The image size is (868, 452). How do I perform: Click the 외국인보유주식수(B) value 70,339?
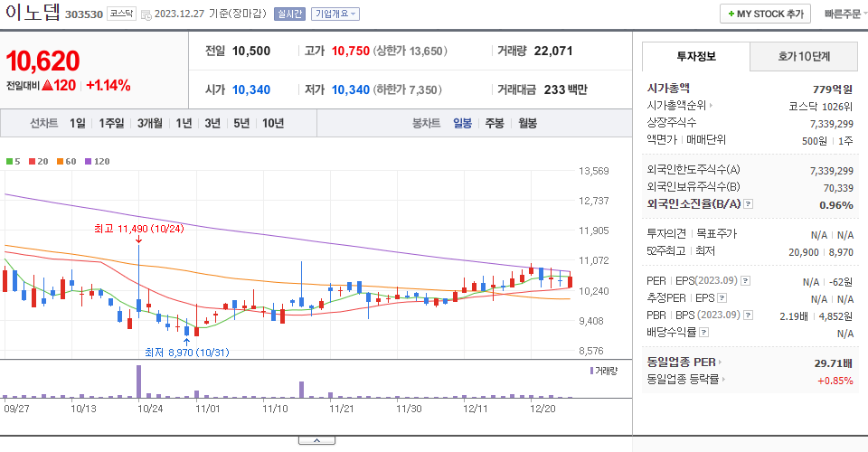838,188
